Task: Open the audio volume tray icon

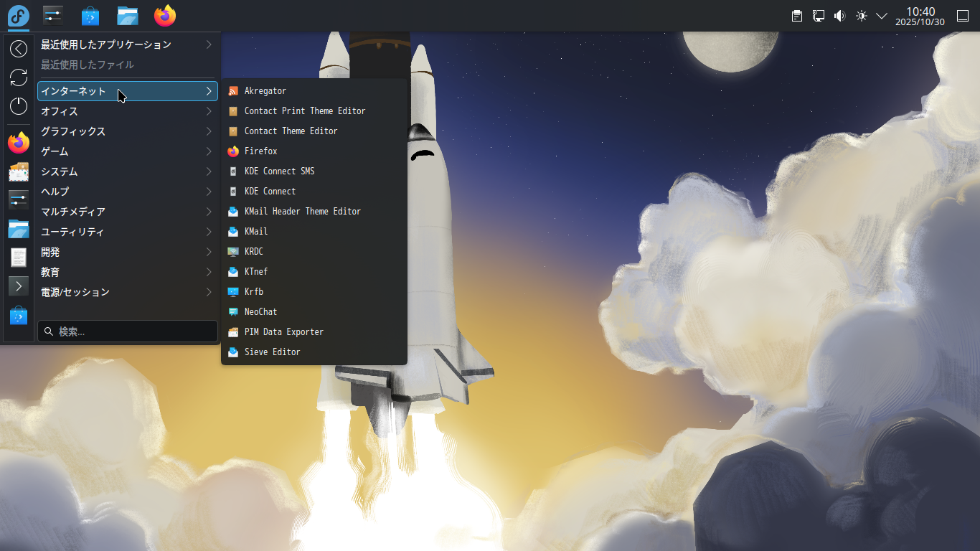Action: coord(840,16)
